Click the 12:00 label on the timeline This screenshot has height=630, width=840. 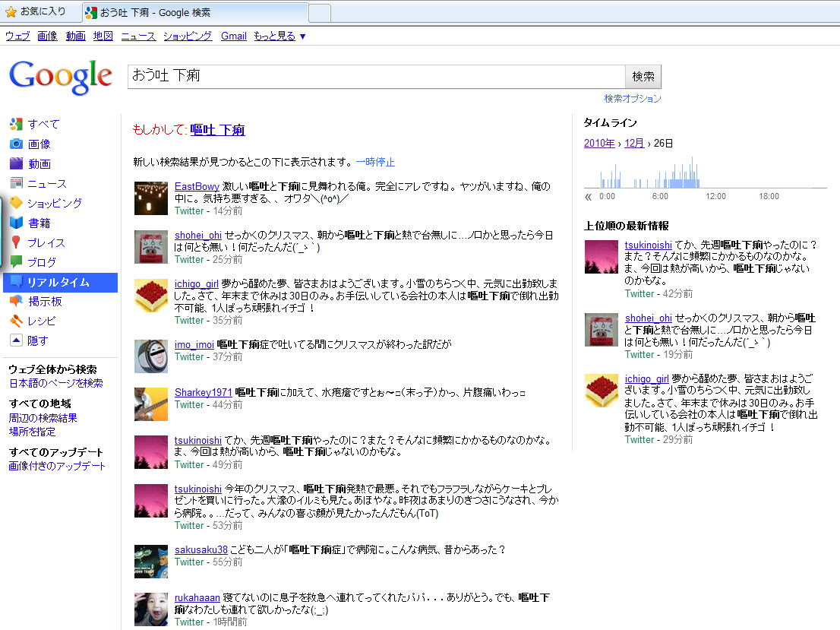coord(715,196)
